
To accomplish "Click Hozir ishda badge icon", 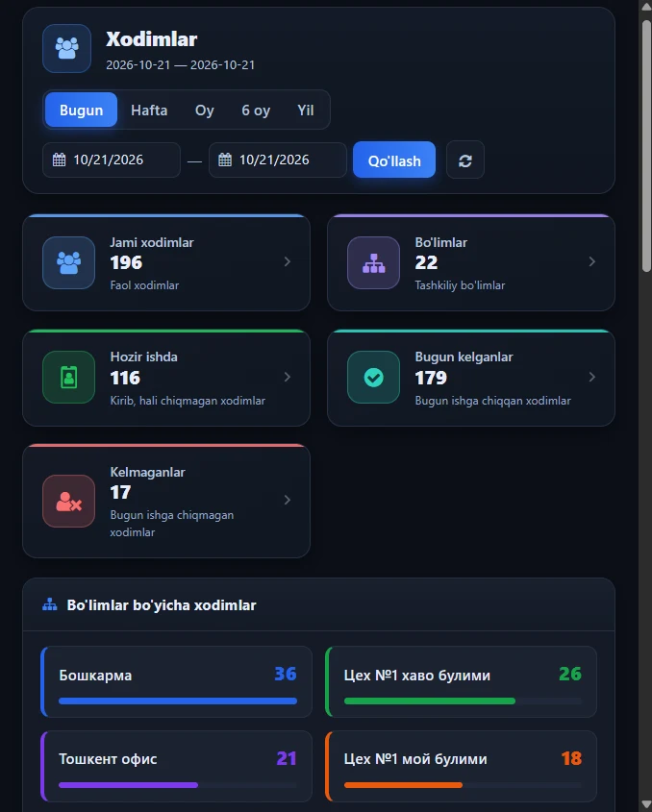I will [x=68, y=377].
